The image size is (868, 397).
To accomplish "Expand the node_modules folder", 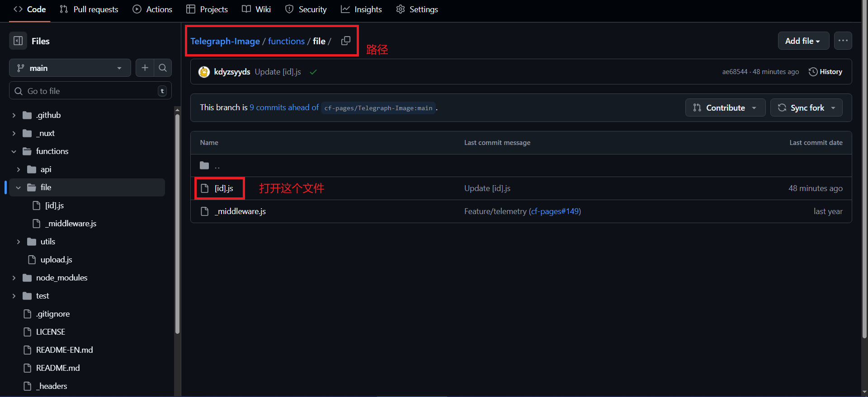I will [x=14, y=278].
